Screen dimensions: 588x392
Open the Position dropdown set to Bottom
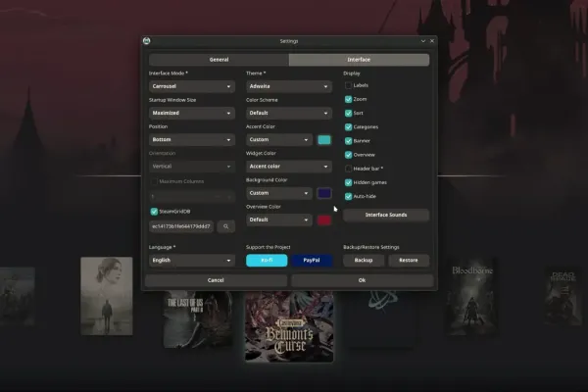pyautogui.click(x=192, y=139)
